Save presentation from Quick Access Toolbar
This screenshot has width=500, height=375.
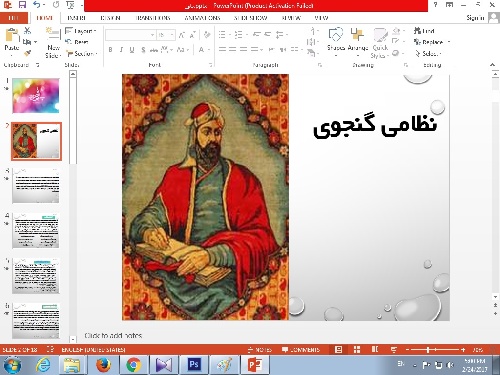[22, 5]
